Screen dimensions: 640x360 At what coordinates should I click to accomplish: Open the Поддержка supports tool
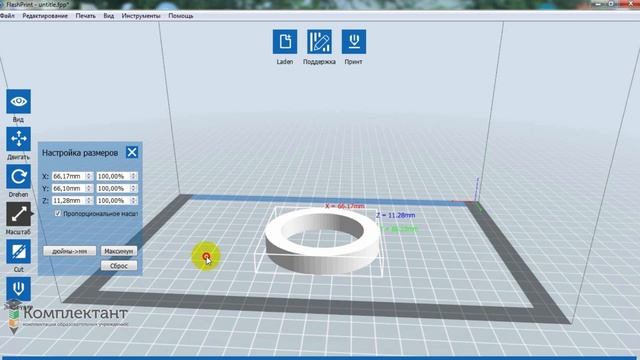(319, 42)
